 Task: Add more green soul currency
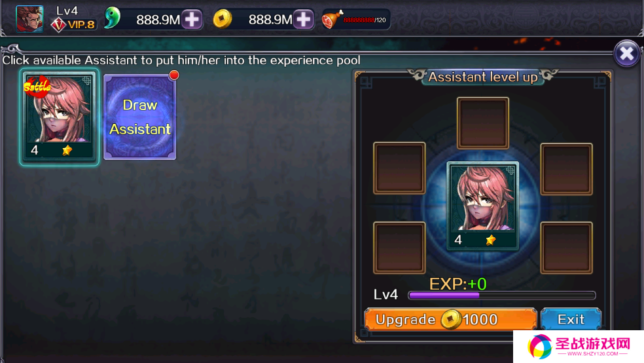pos(192,19)
